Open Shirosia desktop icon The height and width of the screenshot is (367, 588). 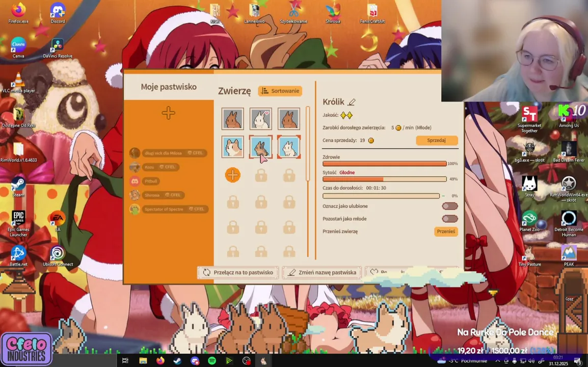(x=333, y=13)
